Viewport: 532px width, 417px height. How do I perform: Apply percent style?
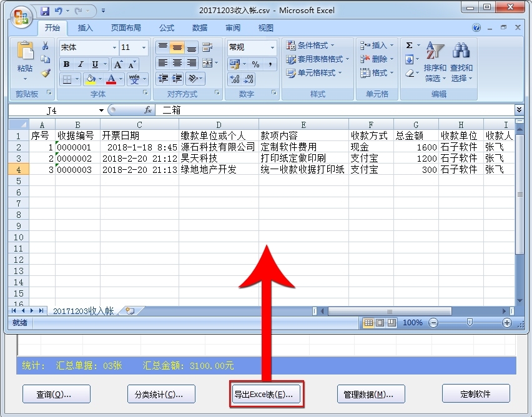click(x=255, y=64)
